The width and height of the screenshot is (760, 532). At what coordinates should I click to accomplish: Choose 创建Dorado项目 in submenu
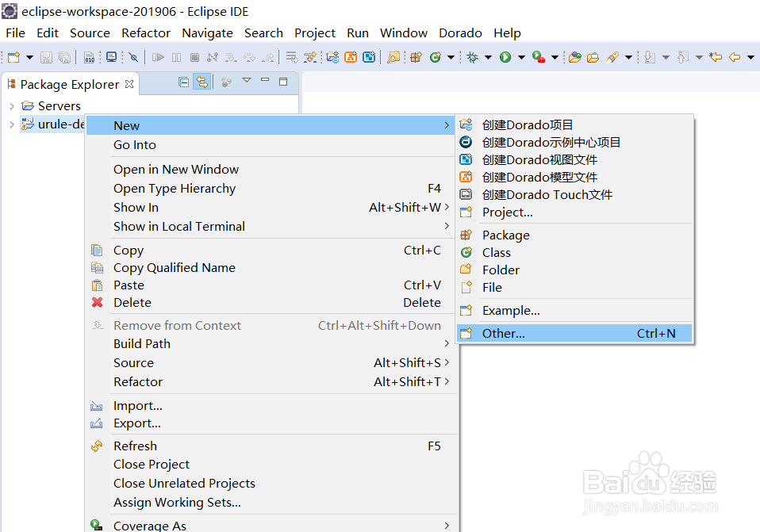tap(574, 125)
